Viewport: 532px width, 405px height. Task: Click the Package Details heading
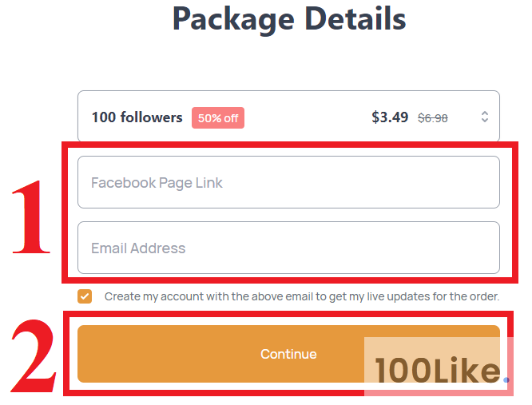pos(288,18)
